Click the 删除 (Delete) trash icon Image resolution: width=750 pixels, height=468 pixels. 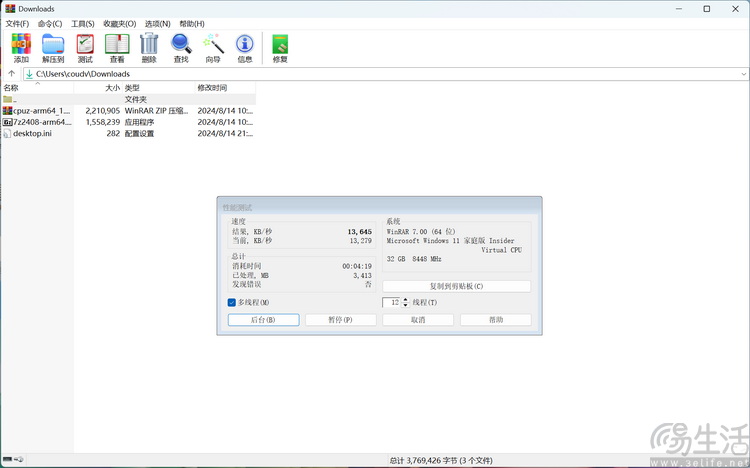tap(149, 44)
